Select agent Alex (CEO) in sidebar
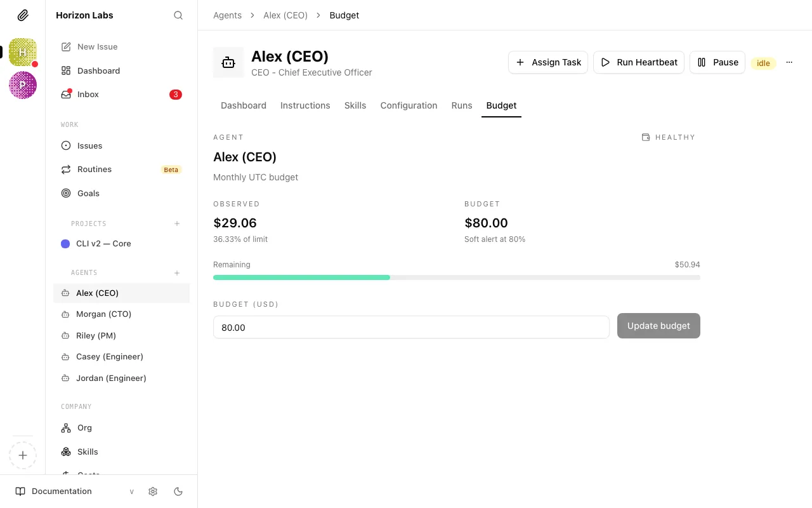Screen dimensions: 812x508 pyautogui.click(x=121, y=293)
